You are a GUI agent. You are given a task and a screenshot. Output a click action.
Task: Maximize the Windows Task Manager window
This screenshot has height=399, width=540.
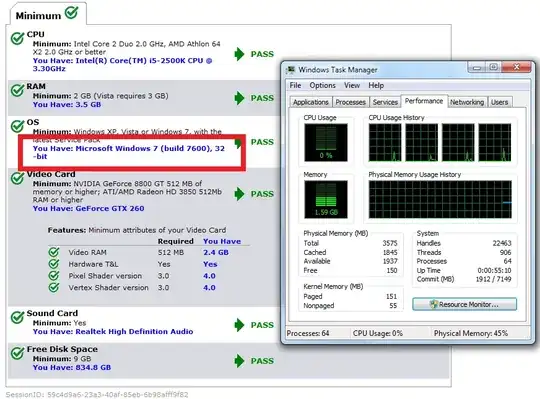tap(493, 67)
